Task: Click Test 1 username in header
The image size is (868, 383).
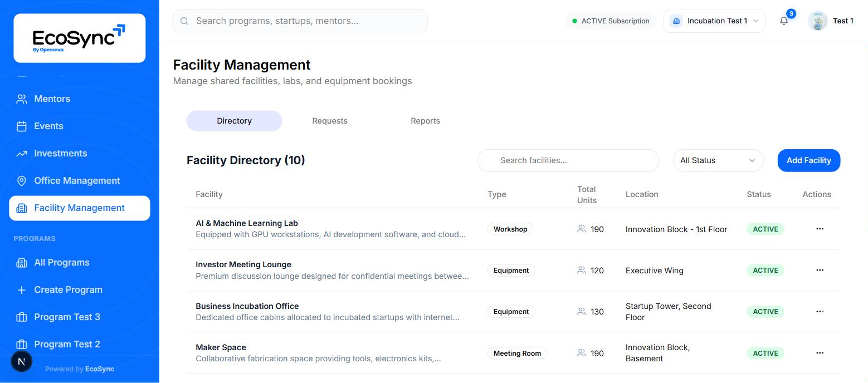Action: pyautogui.click(x=843, y=21)
